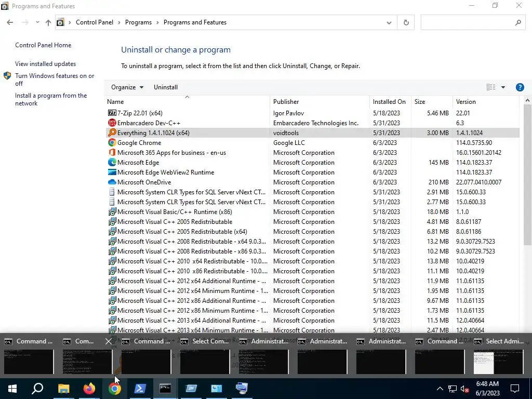Open the view options dropdown arrow
Viewport: 532px width, 399px height.
pos(503,87)
